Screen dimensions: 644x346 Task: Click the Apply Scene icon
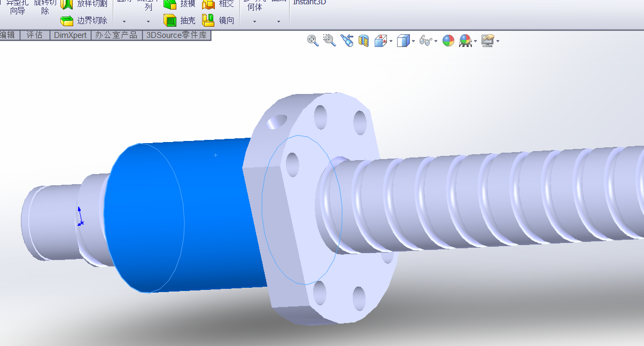pos(465,41)
